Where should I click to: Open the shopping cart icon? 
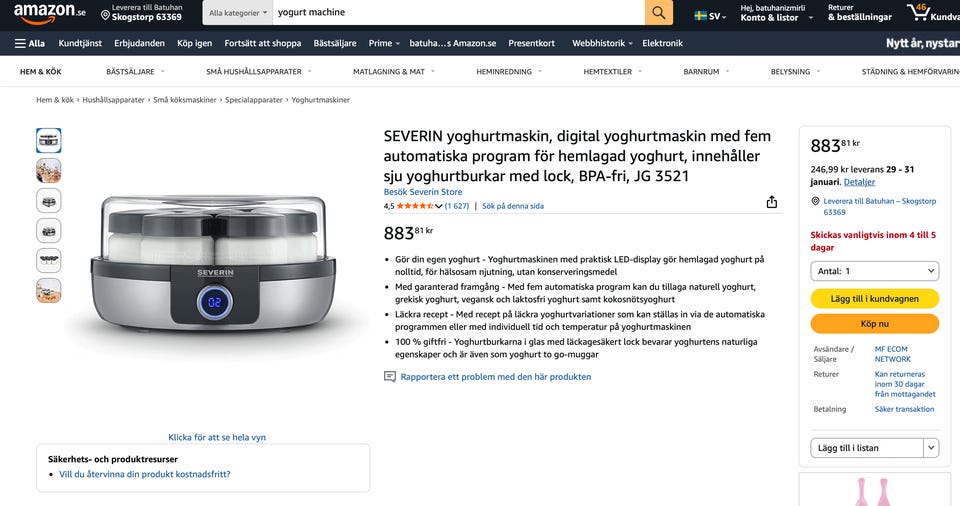pyautogui.click(x=919, y=12)
